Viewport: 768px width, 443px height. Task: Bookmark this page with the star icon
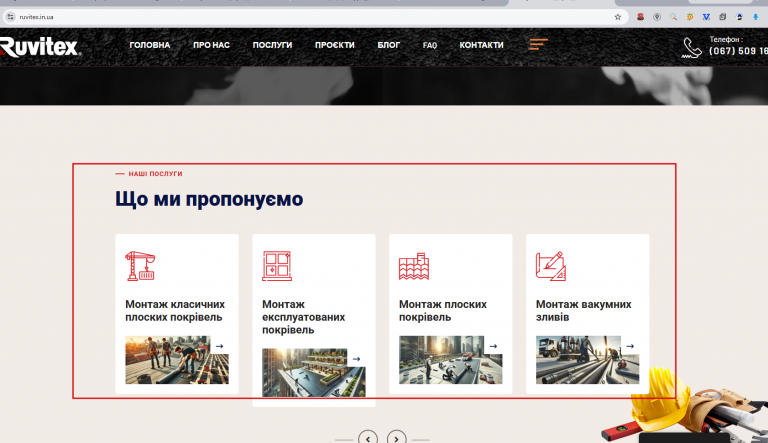click(618, 17)
